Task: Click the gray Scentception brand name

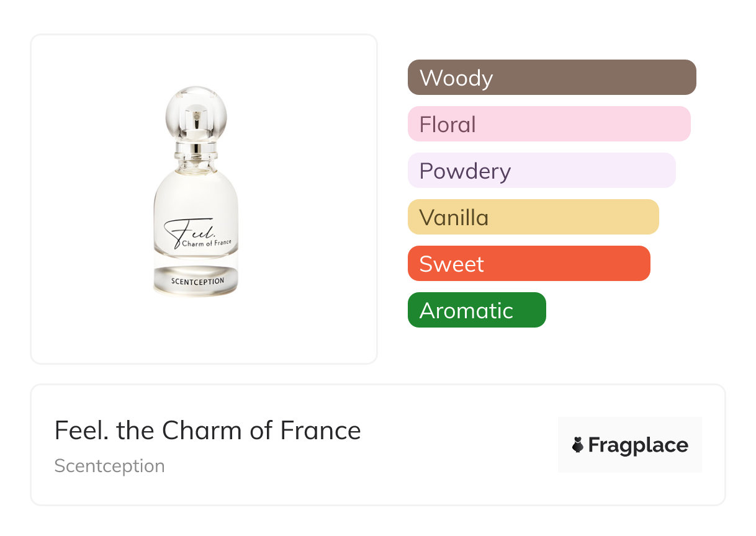Action: pyautogui.click(x=109, y=466)
